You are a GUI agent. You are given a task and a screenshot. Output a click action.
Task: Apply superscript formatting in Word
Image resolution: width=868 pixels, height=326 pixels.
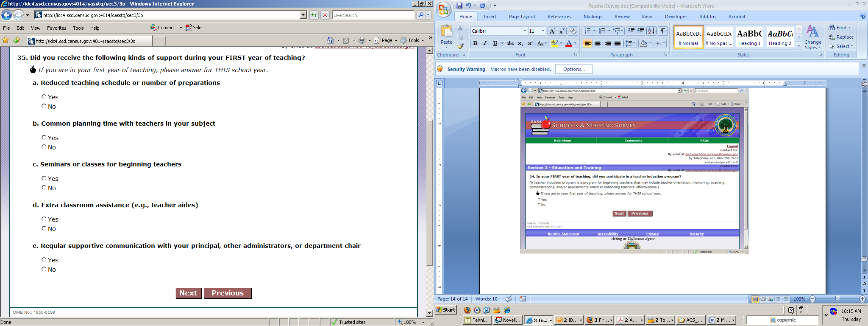[x=530, y=43]
